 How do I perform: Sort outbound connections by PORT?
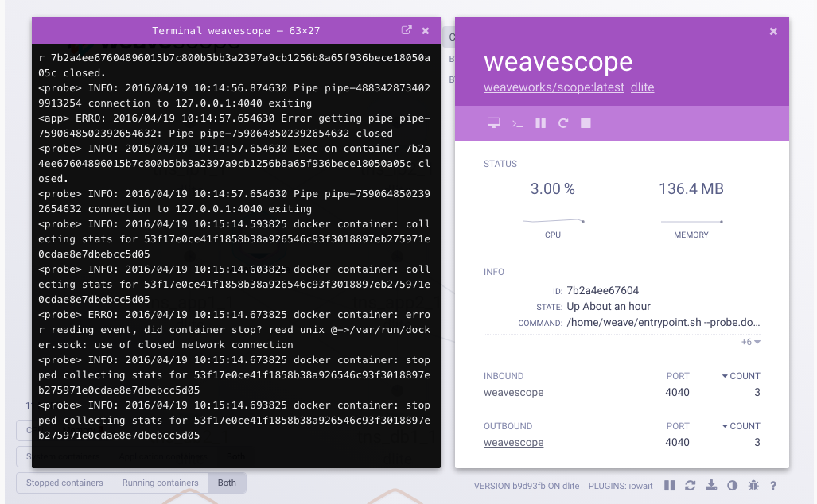point(677,426)
